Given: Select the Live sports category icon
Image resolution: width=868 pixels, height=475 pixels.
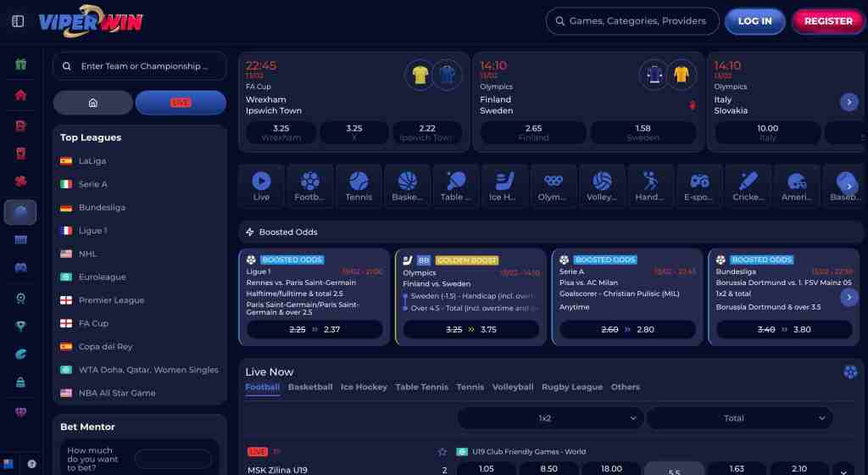Looking at the screenshot, I should tap(261, 186).
